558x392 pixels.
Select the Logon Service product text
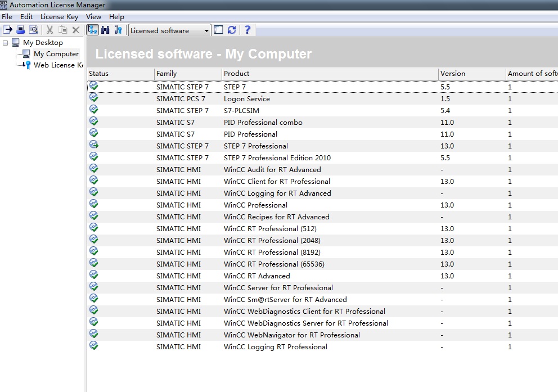pyautogui.click(x=246, y=99)
